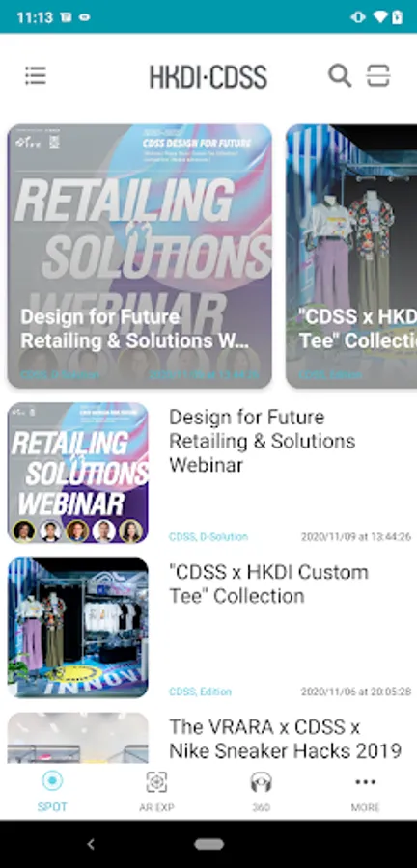Screen dimensions: 417x868
Task: Open 'The VRARA x CDSS x Nike Sneaker Hacks 2019' article
Action: [x=285, y=739]
